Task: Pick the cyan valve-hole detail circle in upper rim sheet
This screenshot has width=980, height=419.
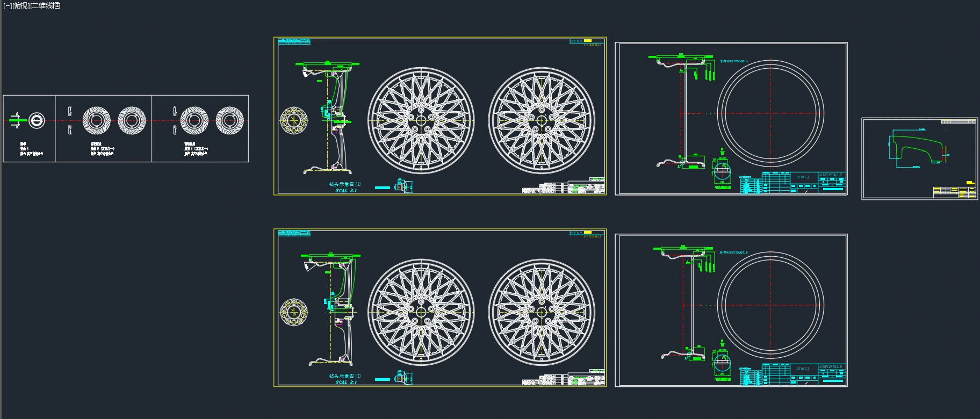Action: pyautogui.click(x=722, y=171)
